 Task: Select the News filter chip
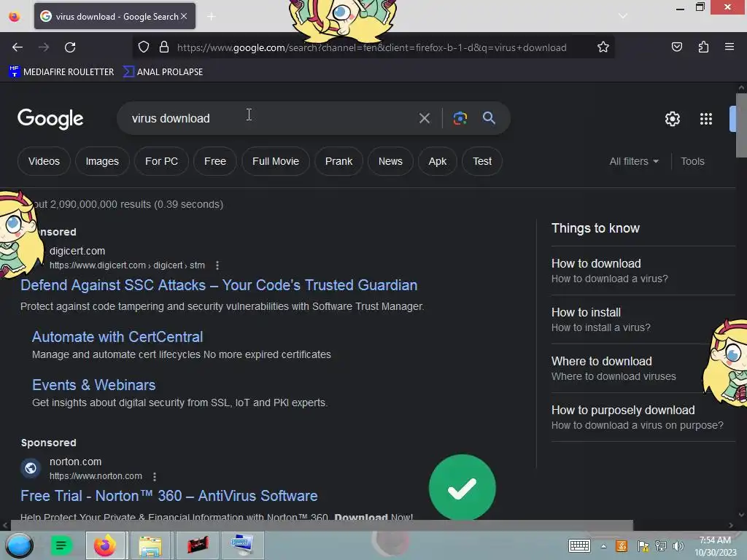coord(390,161)
